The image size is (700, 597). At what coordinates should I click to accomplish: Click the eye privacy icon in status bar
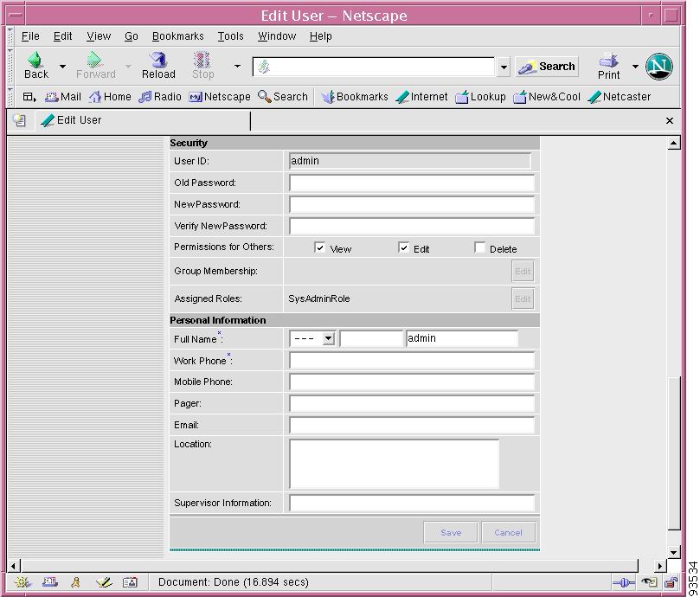pos(649,582)
